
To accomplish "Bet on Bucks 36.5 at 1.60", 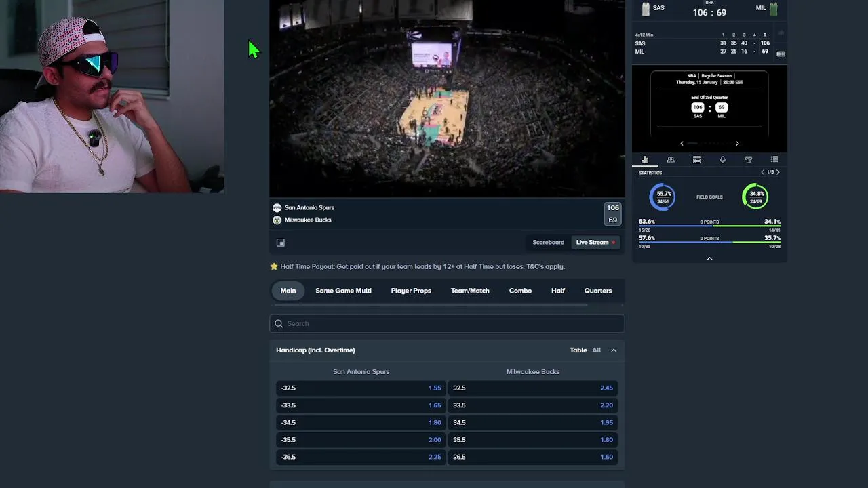I will pyautogui.click(x=533, y=457).
